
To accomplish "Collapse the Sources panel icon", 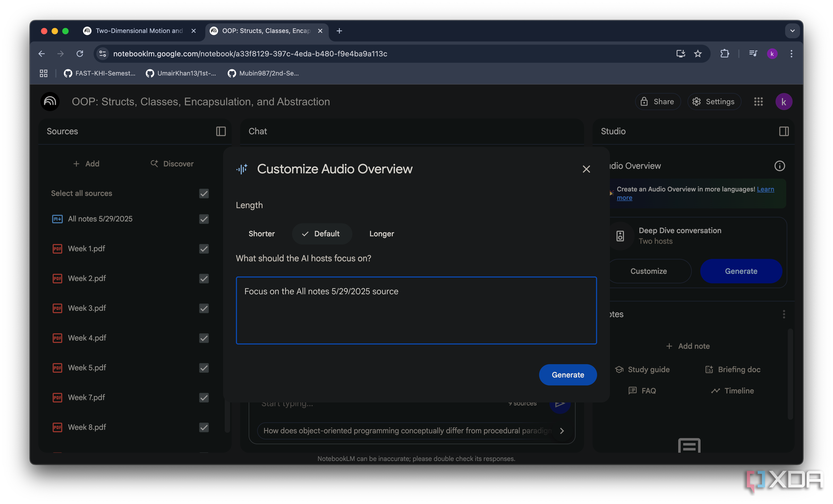I will (x=221, y=131).
